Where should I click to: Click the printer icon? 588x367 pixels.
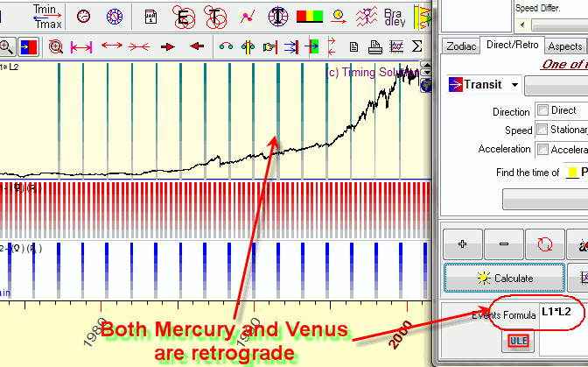374,47
